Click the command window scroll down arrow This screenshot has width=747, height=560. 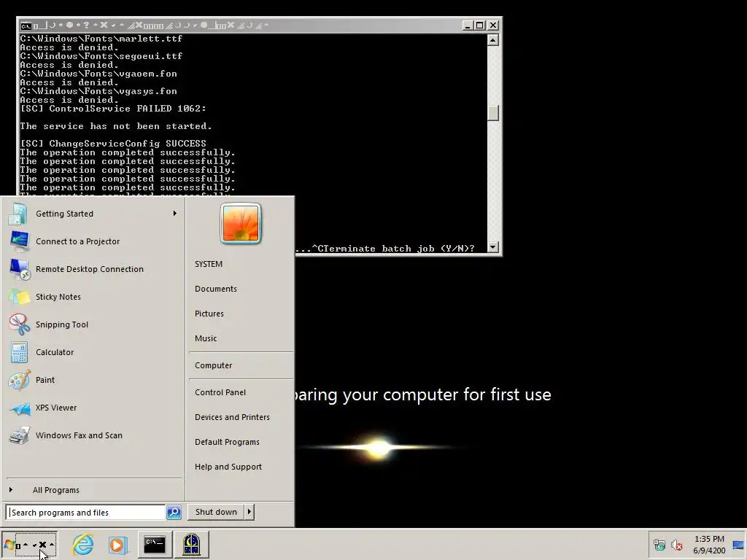click(x=493, y=246)
